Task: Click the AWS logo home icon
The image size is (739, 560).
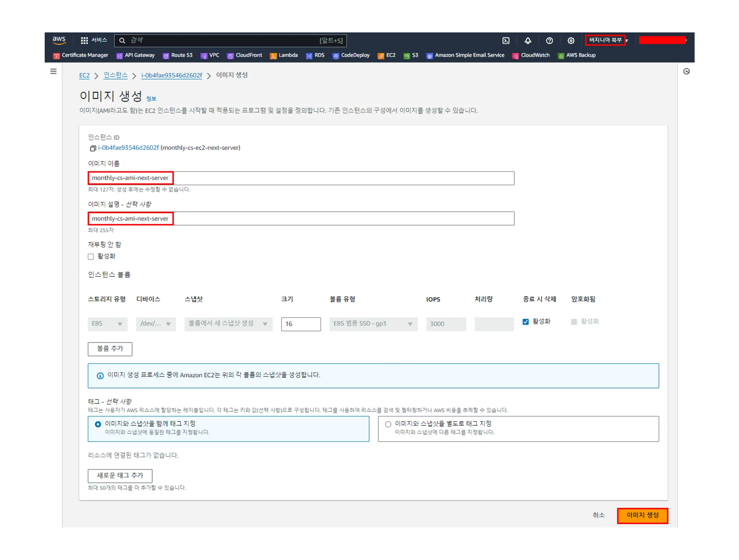Action: click(59, 40)
